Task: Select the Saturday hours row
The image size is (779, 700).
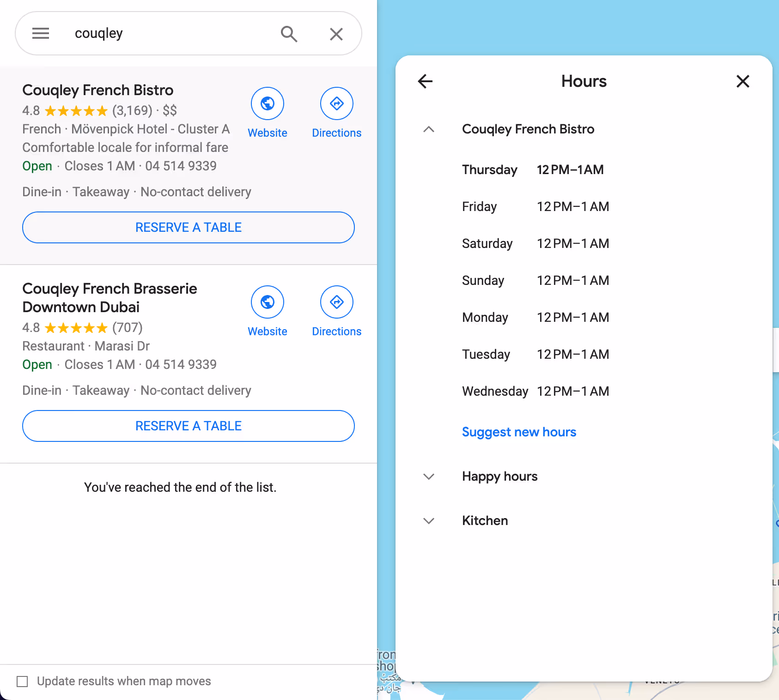Action: pyautogui.click(x=536, y=244)
